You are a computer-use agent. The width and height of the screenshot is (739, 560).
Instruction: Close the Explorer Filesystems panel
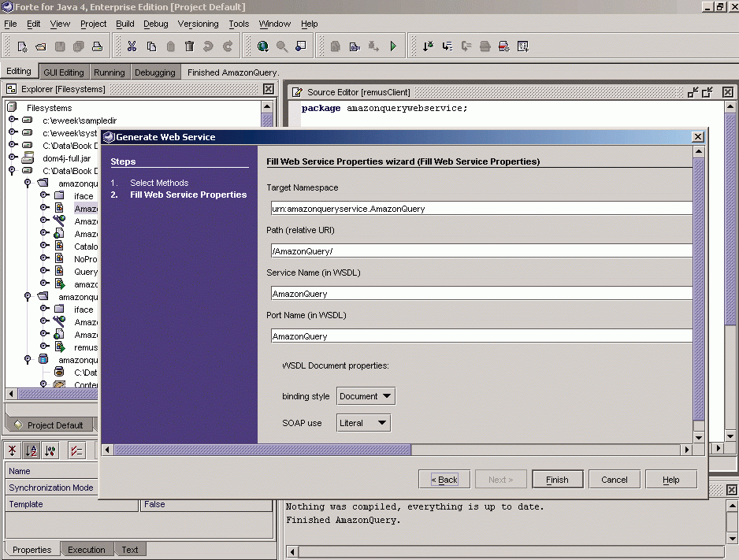(268, 89)
